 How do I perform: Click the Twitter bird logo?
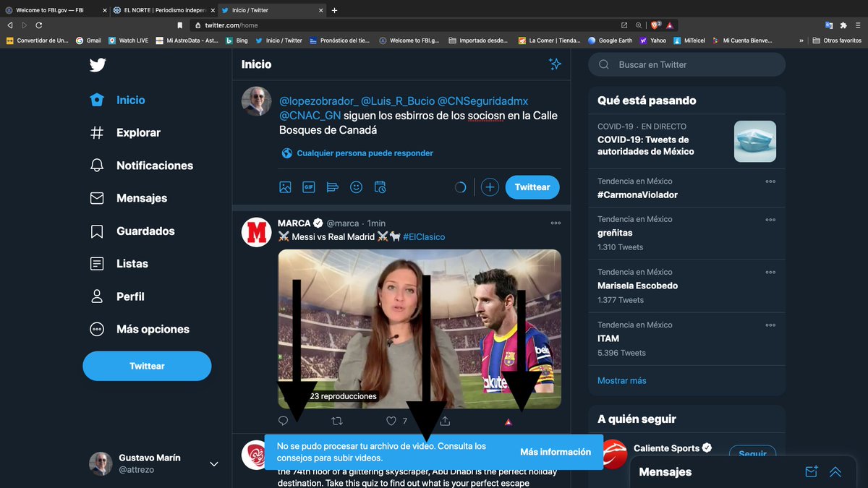pyautogui.click(x=98, y=65)
